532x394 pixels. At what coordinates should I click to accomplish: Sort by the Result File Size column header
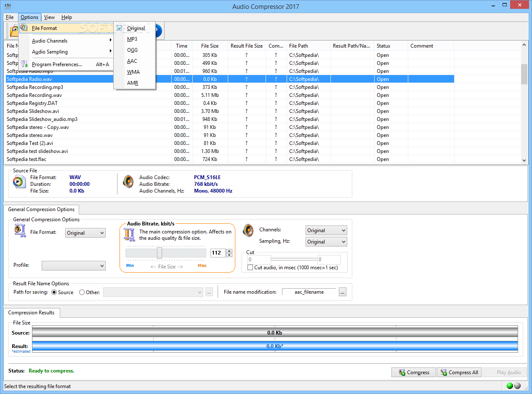point(247,46)
